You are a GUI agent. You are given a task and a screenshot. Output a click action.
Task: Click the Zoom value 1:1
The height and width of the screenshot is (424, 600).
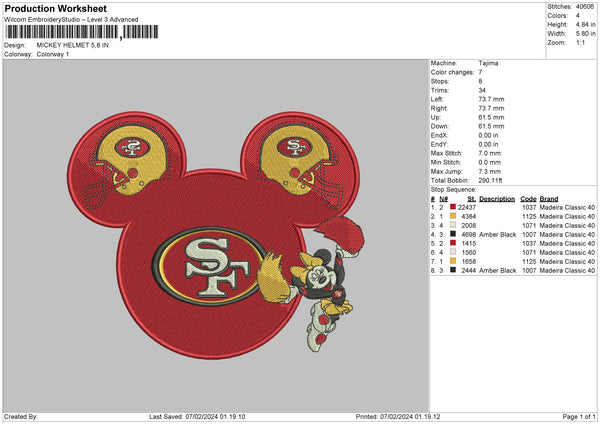coord(580,42)
